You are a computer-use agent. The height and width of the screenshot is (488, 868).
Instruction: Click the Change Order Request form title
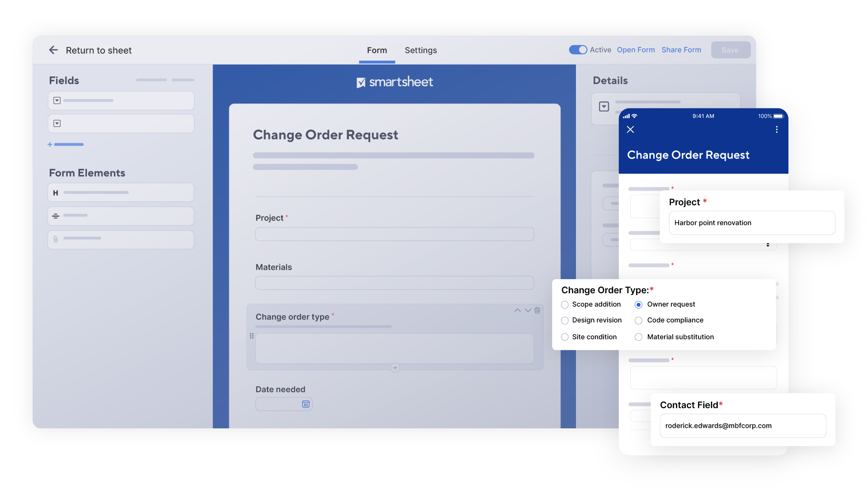(x=325, y=135)
